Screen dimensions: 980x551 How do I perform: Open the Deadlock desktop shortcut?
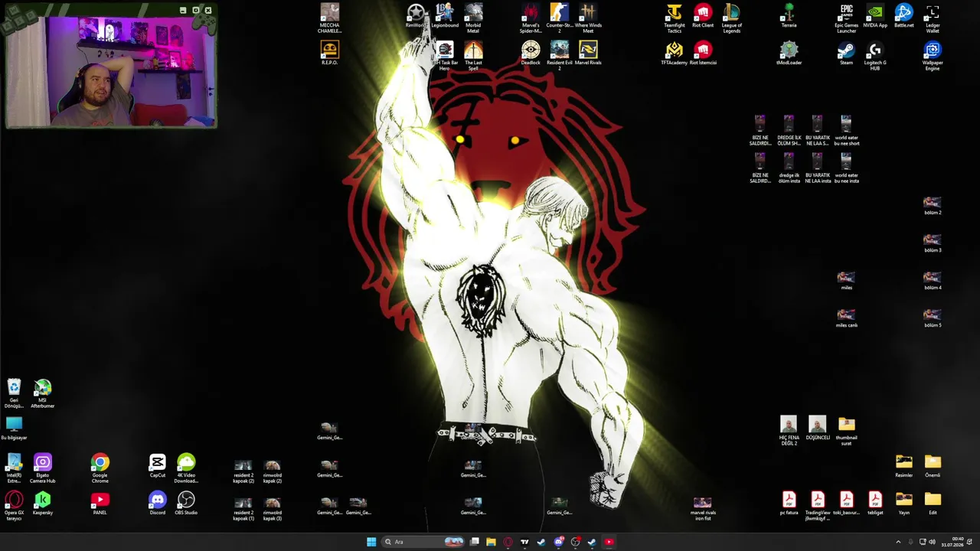[x=531, y=54]
